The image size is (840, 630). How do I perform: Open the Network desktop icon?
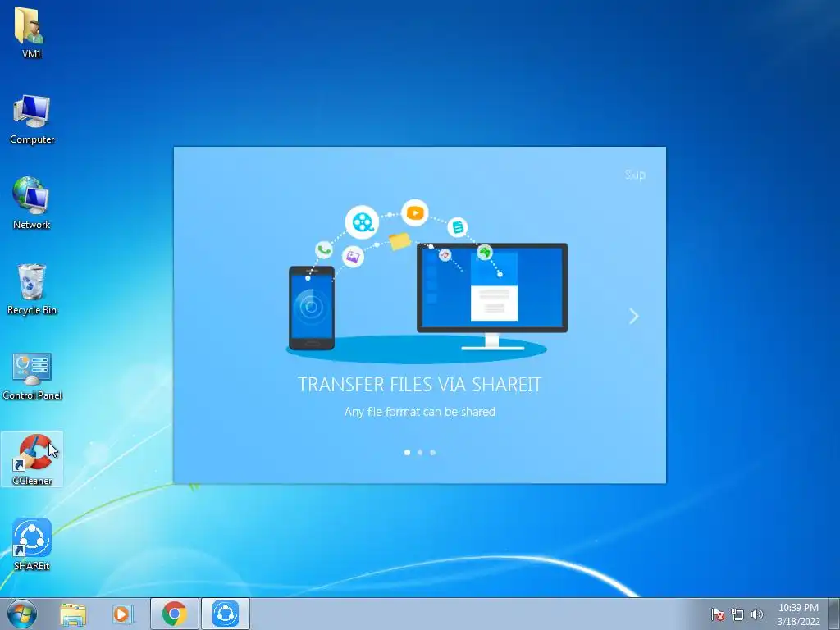point(31,203)
